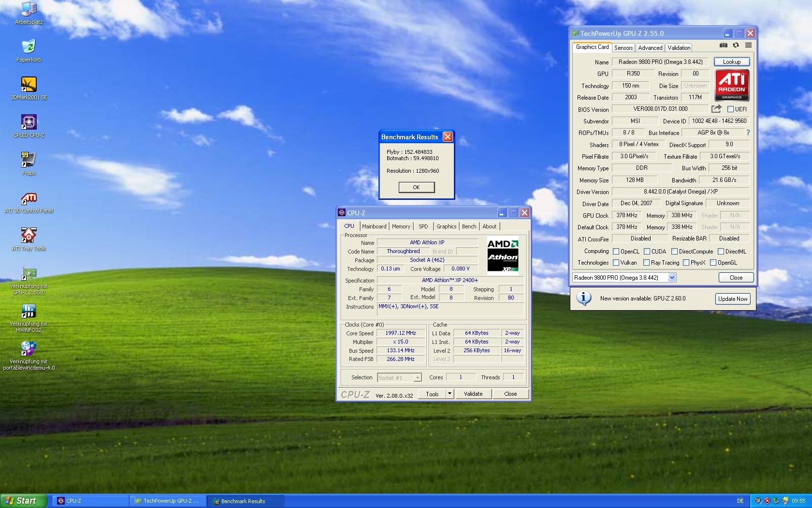Viewport: 812px width, 508px height.
Task: Toggle the UEFI checkbox in GPU-Z
Action: [730, 109]
